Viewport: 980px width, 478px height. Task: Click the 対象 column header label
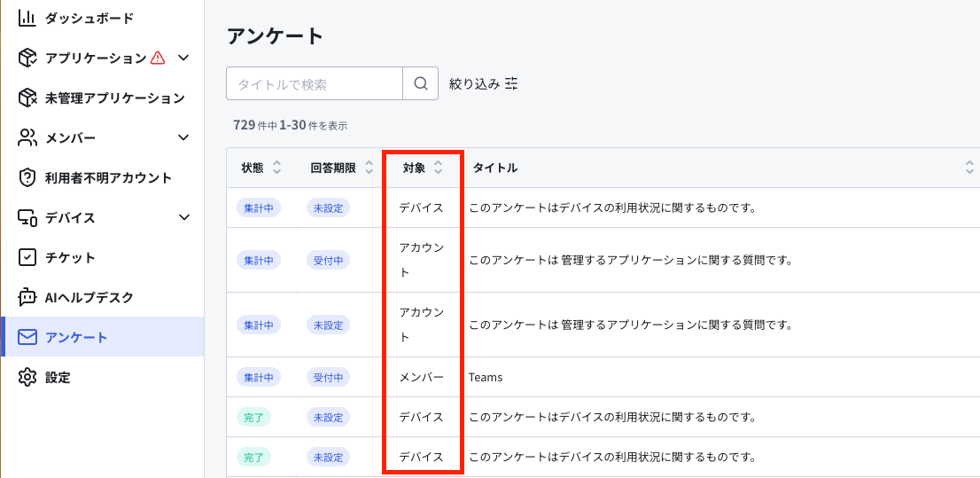[415, 168]
